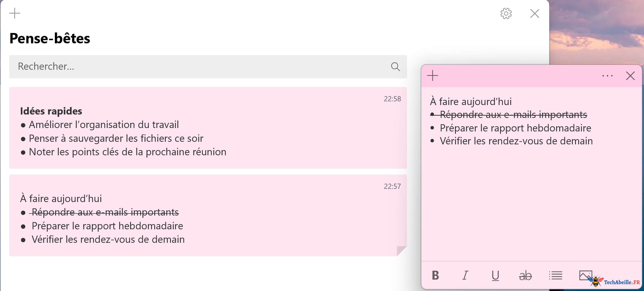
Task: Select the Italic formatting icon
Action: (x=465, y=276)
